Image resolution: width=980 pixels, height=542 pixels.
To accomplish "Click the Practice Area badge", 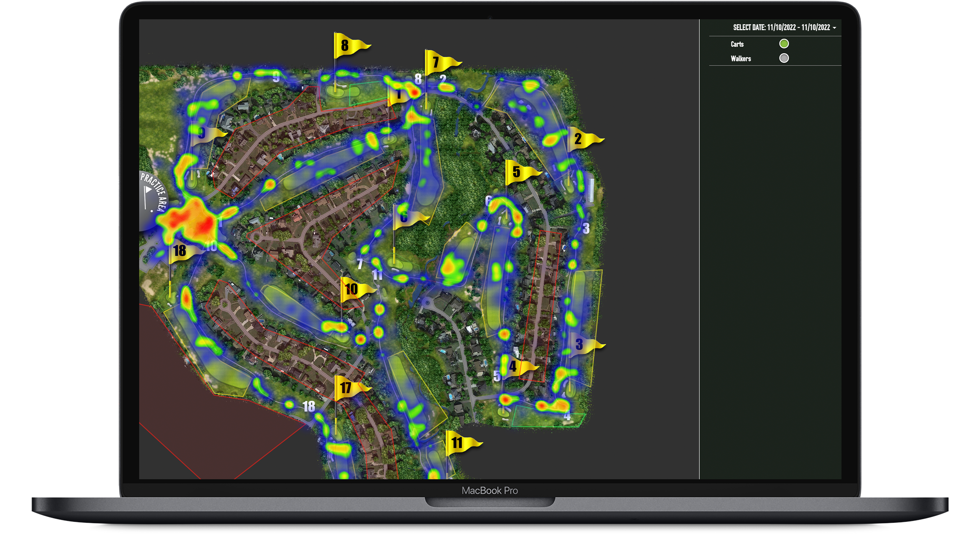I will click(x=152, y=201).
